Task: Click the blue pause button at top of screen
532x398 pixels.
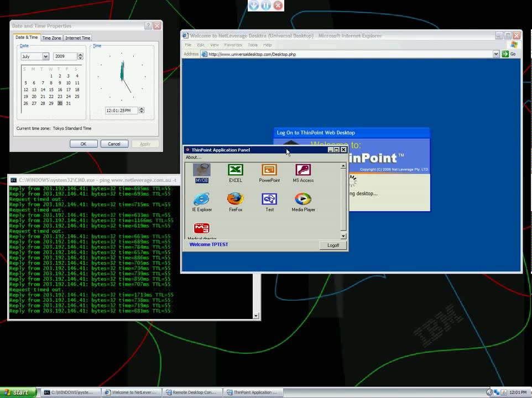Action: coord(266,5)
